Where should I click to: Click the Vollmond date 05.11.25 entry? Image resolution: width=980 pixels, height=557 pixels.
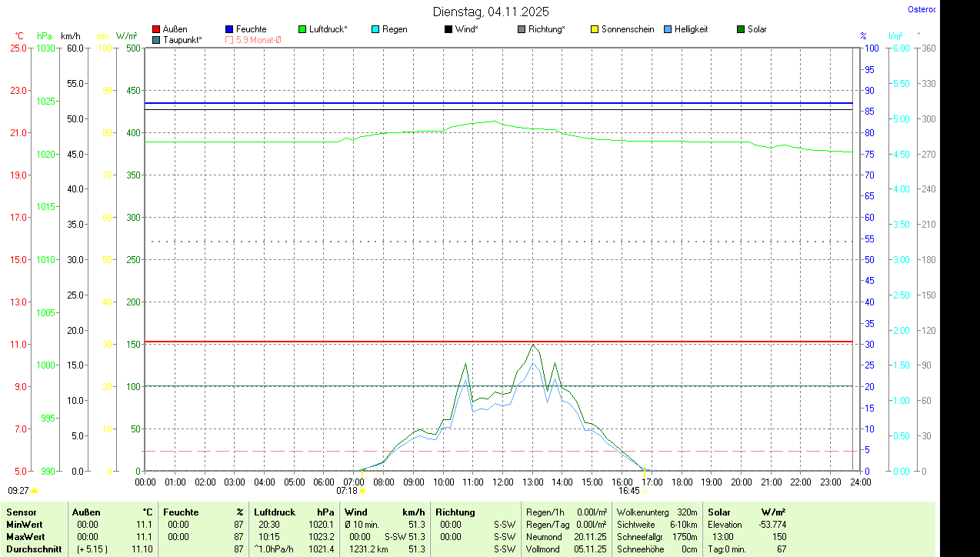pyautogui.click(x=590, y=549)
